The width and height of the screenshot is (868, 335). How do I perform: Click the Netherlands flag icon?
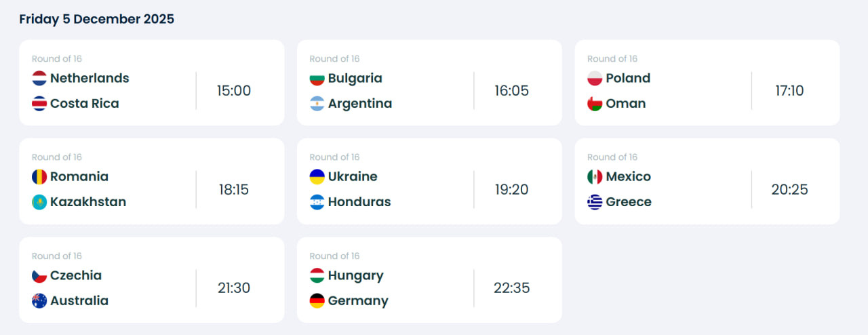39,79
